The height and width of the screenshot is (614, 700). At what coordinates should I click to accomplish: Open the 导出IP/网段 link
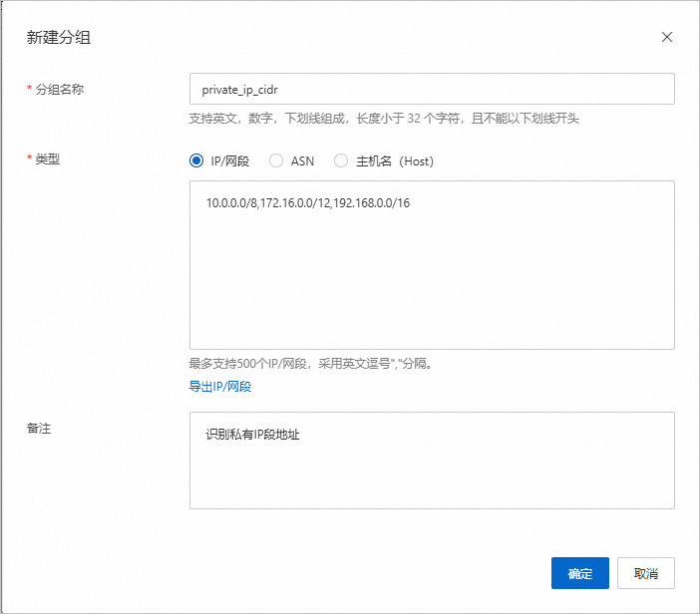[220, 387]
